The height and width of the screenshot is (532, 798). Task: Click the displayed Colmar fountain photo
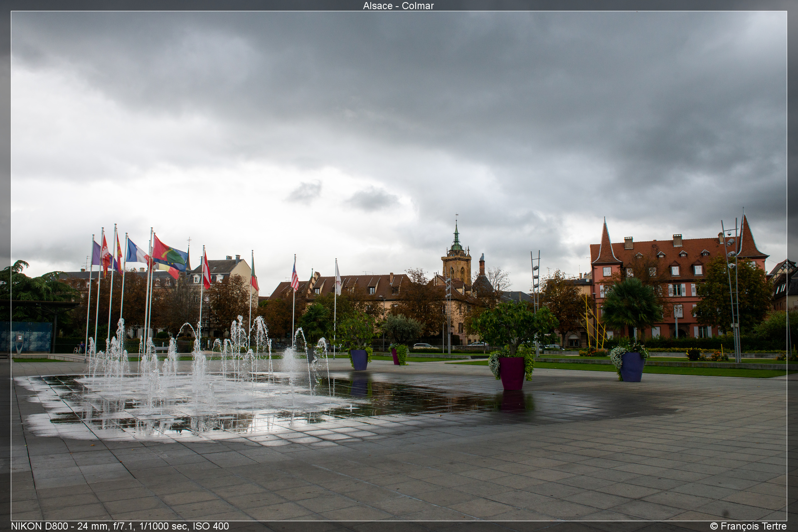click(399, 266)
